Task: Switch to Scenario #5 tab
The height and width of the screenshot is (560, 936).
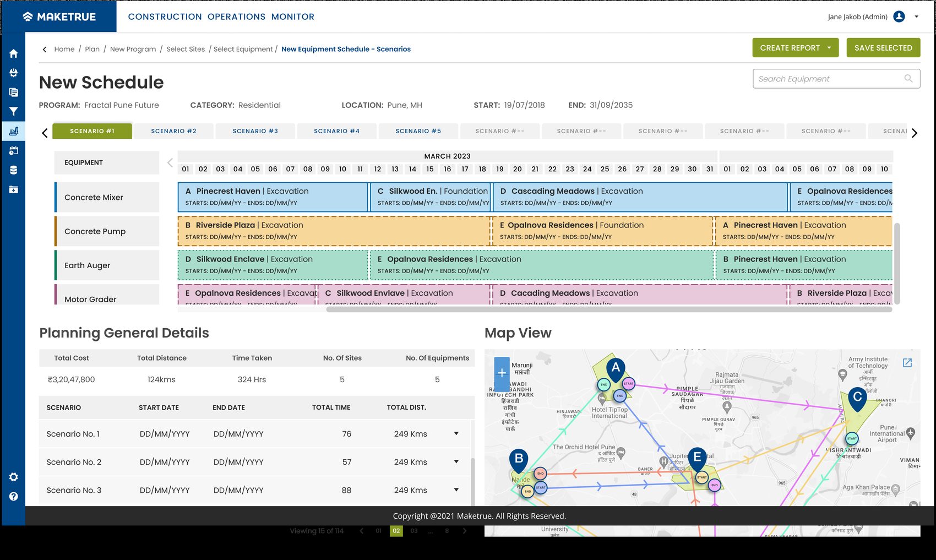Action: [x=418, y=131]
